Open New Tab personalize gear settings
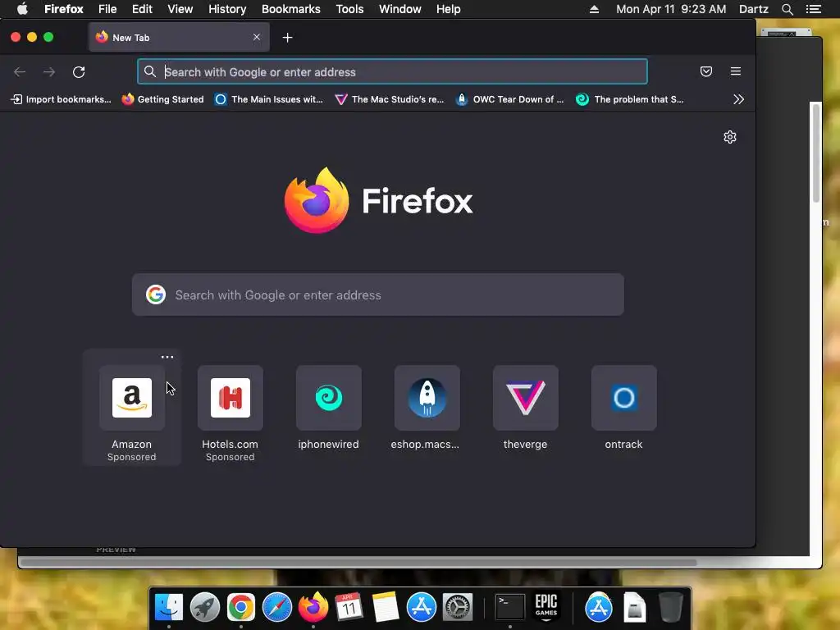The height and width of the screenshot is (630, 840). point(729,137)
